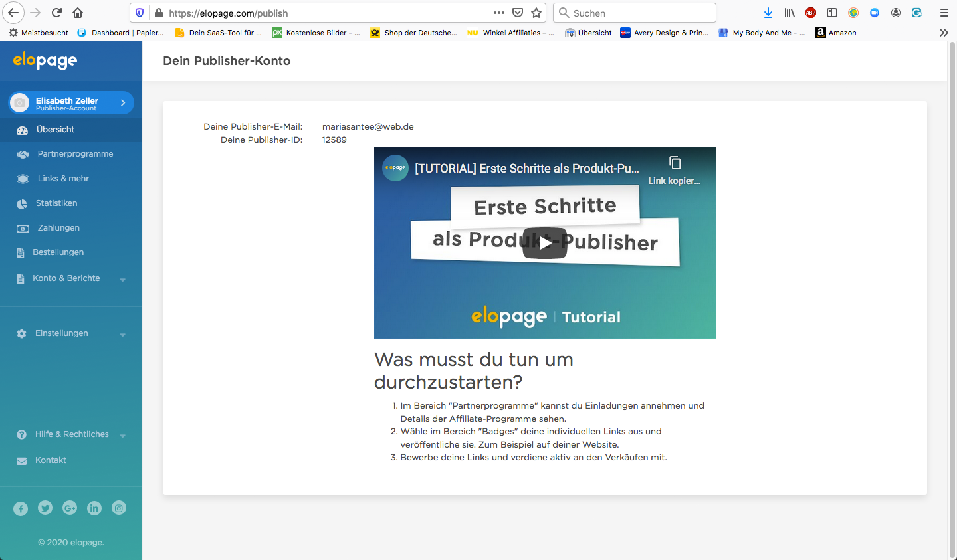Viewport: 957px width, 560px height.
Task: Bookmark this page with star icon
Action: (x=536, y=13)
